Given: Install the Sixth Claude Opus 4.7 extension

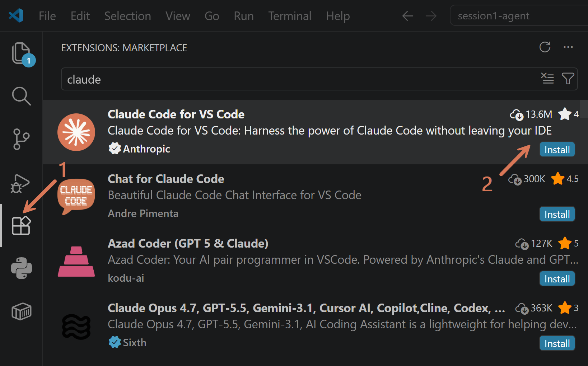Looking at the screenshot, I should point(557,343).
